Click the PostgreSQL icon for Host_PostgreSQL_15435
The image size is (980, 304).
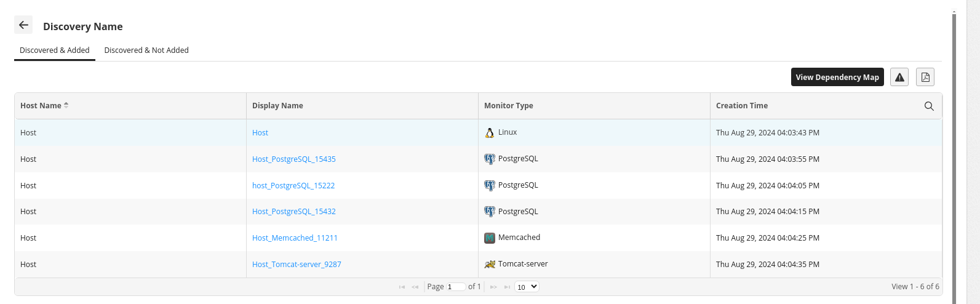pos(490,159)
